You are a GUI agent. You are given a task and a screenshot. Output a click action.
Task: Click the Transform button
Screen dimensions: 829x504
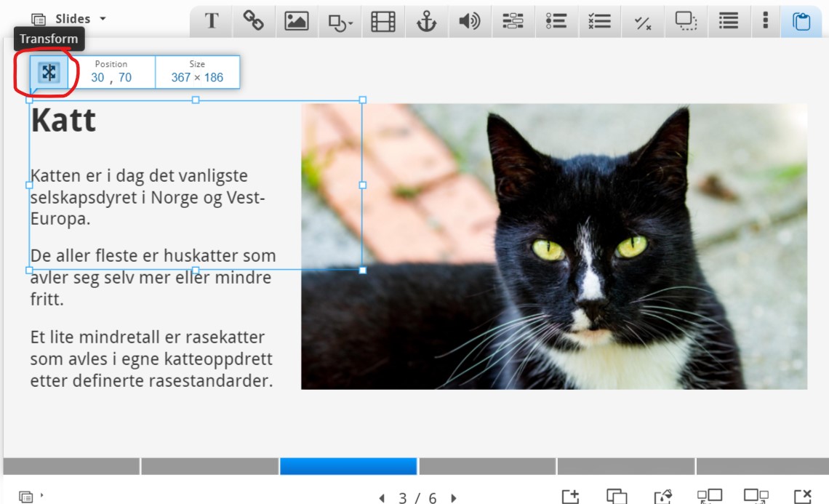click(x=49, y=73)
